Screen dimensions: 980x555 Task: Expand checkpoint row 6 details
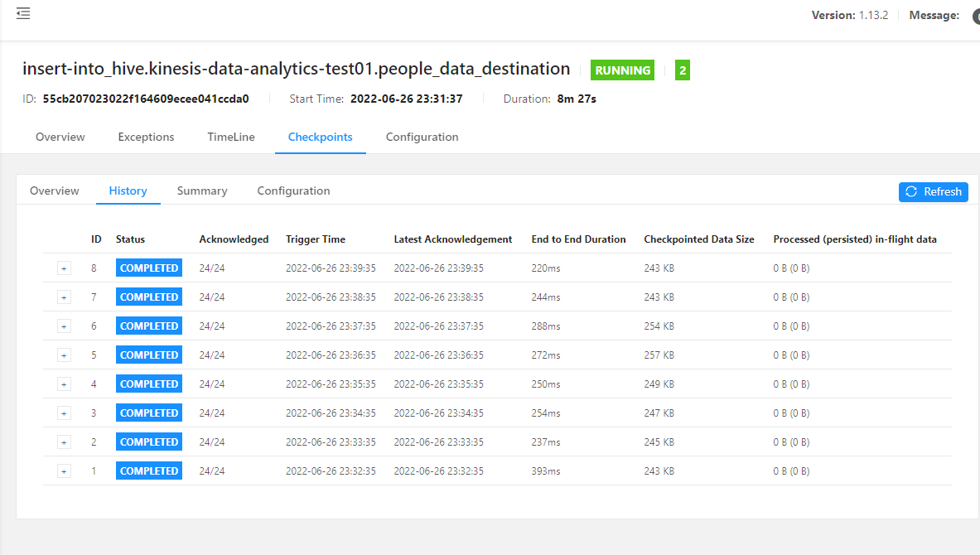[64, 326]
